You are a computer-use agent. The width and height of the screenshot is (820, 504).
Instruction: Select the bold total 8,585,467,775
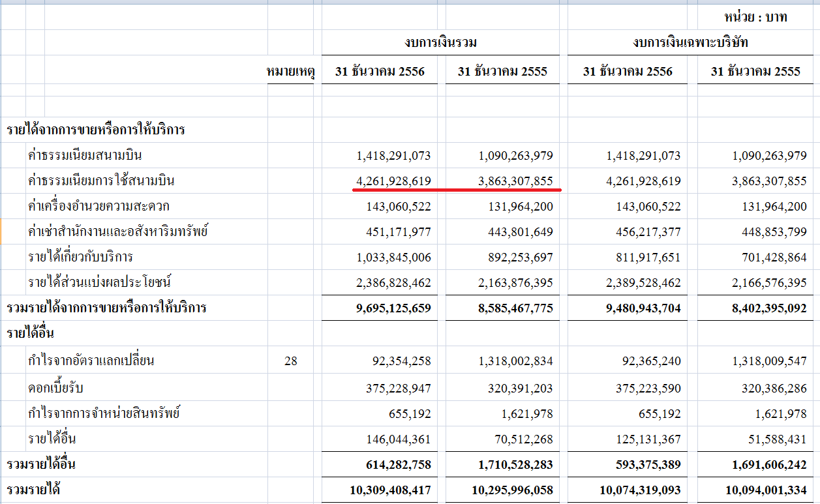[x=515, y=308]
